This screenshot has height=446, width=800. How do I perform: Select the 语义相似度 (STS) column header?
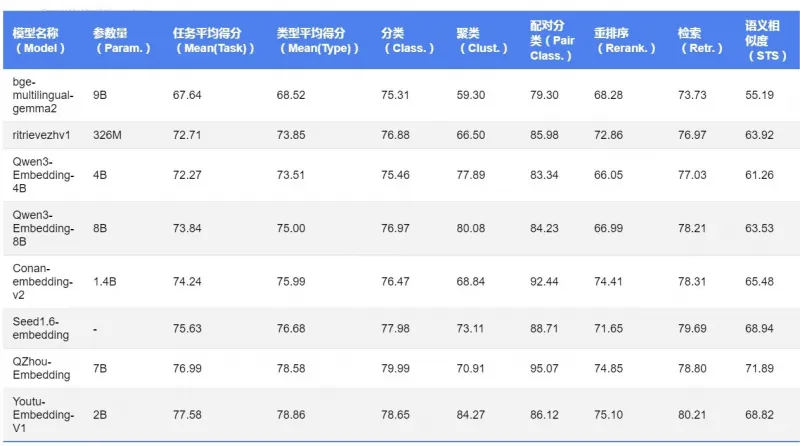point(765,39)
